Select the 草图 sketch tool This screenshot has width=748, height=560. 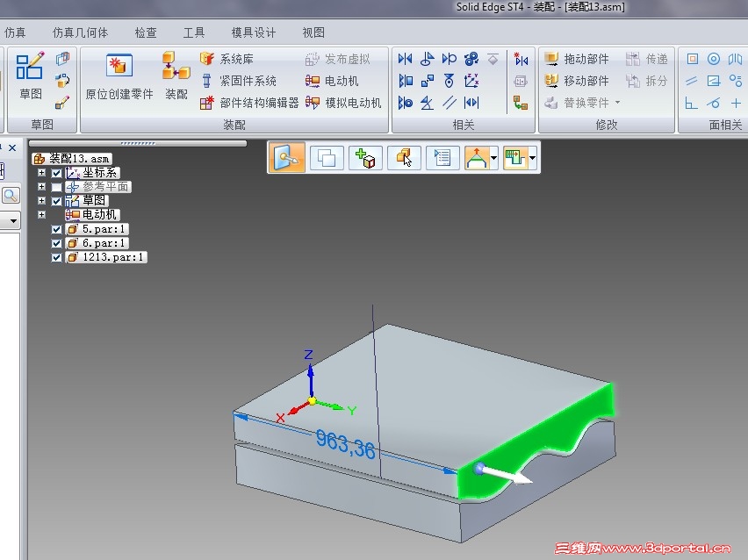pos(30,75)
